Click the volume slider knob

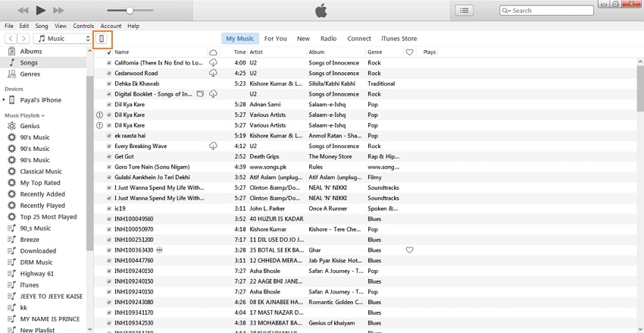[130, 11]
